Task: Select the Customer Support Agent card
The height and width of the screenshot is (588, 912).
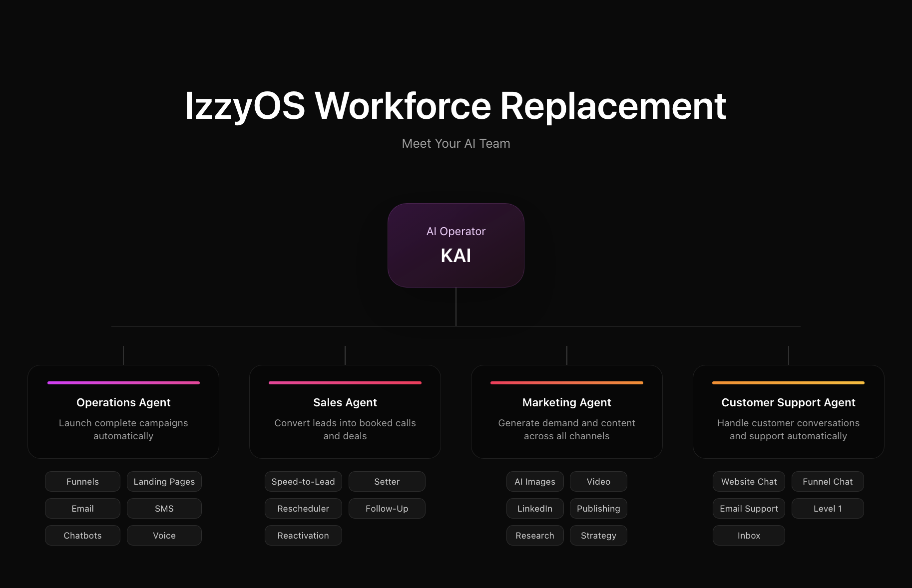Action: coord(788,412)
